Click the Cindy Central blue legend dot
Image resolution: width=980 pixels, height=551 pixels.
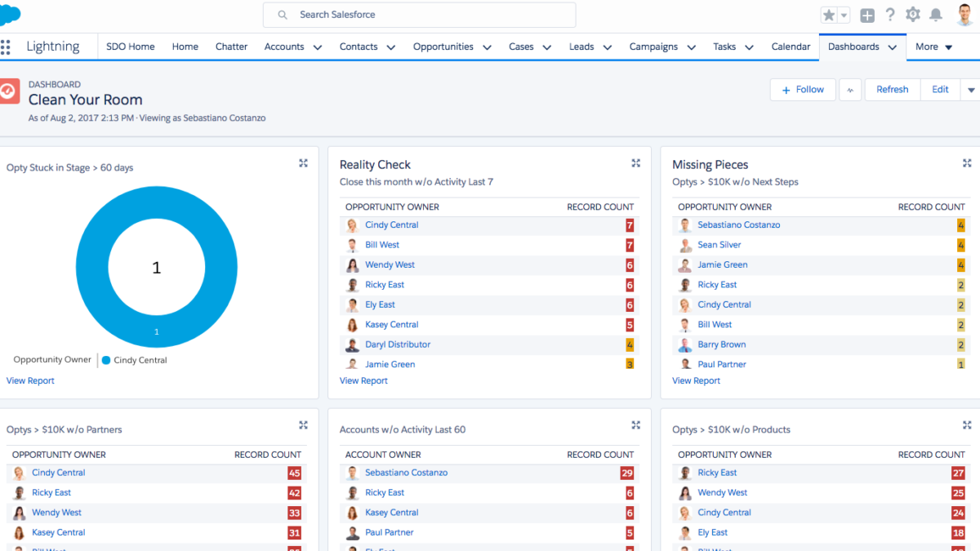[106, 360]
